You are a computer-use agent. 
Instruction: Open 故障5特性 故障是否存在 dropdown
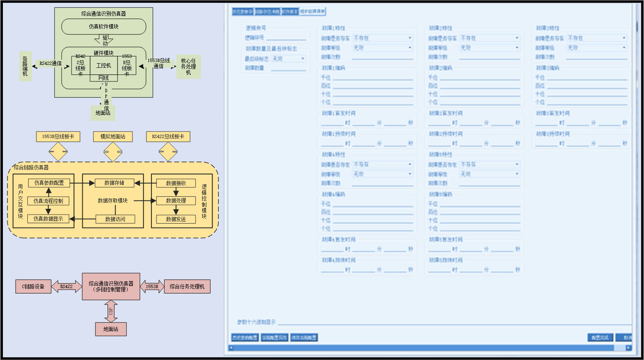pyautogui.click(x=490, y=165)
